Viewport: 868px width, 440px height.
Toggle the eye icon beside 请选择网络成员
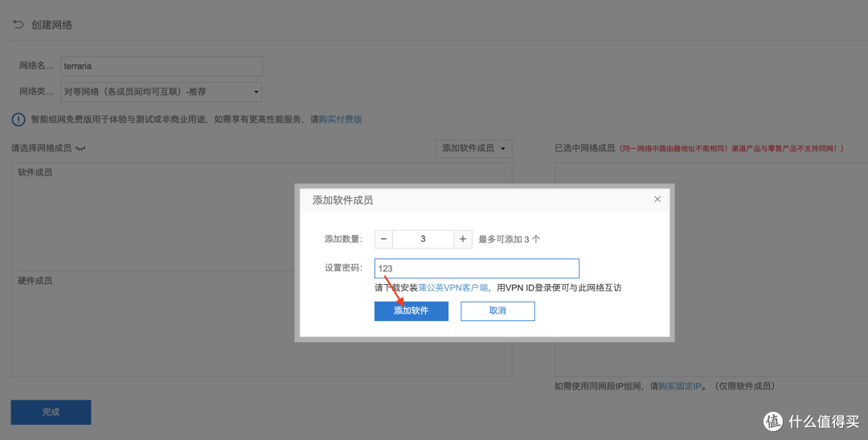(x=81, y=149)
